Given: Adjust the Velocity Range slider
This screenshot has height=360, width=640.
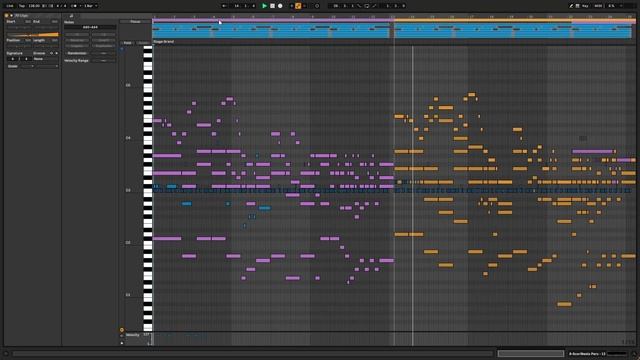Looking at the screenshot, I should (104, 60).
